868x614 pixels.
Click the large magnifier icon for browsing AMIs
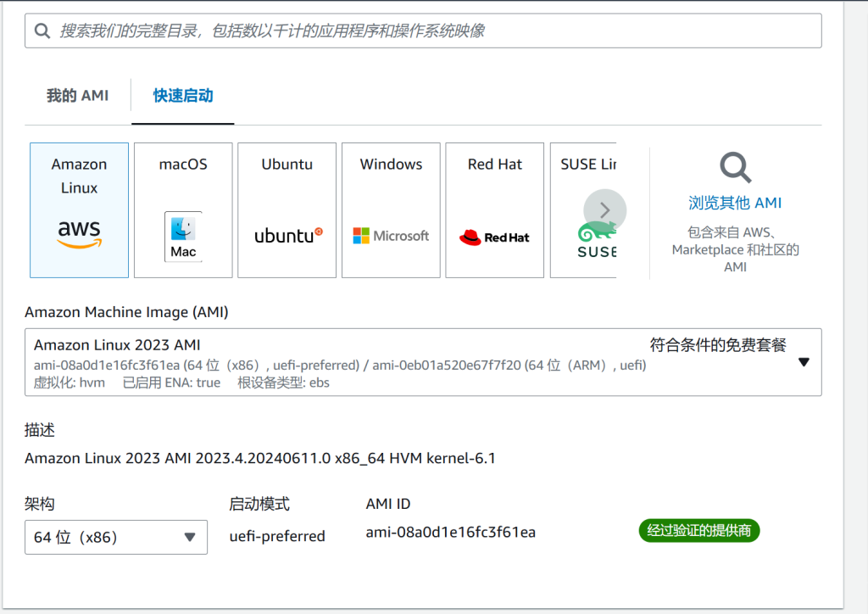[x=734, y=168]
